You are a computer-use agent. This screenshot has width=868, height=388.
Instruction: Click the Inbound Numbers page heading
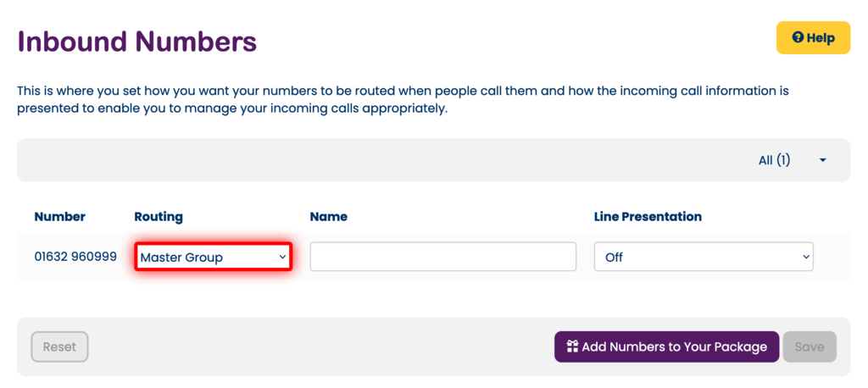[137, 41]
